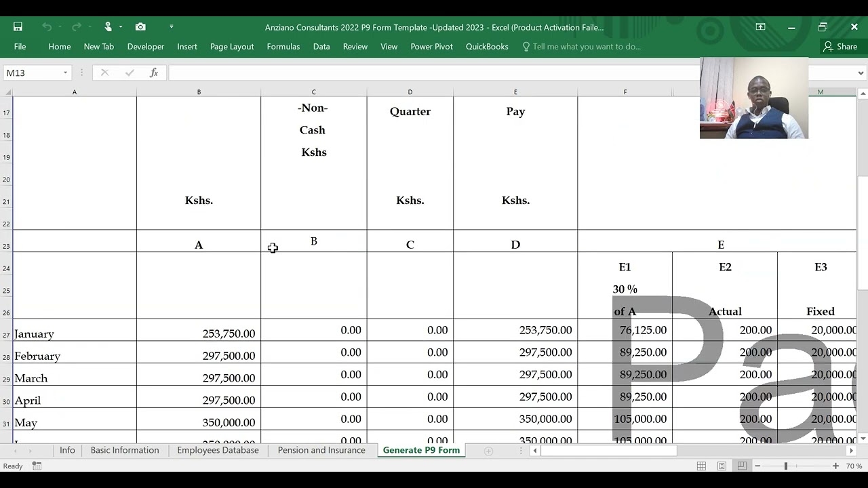
Task: Select Generate P9 Form sheet tab
Action: tap(421, 450)
